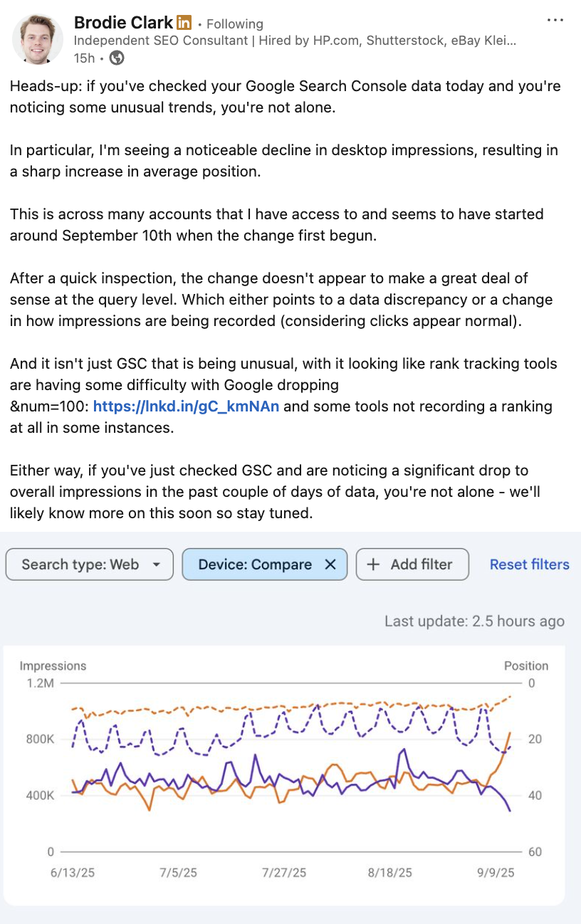This screenshot has height=924, width=581.
Task: Click the 6/13/25 date on chart axis
Action: [73, 873]
